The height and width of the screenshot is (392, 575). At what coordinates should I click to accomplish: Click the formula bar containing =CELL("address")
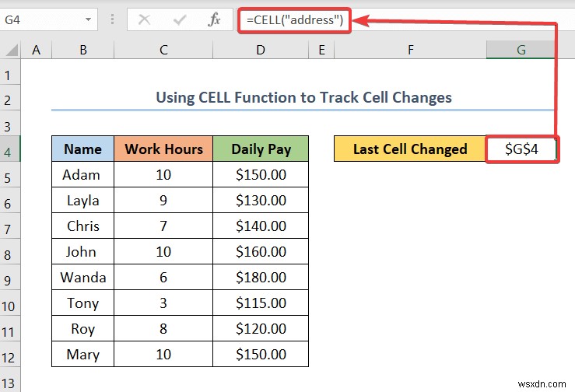point(405,19)
